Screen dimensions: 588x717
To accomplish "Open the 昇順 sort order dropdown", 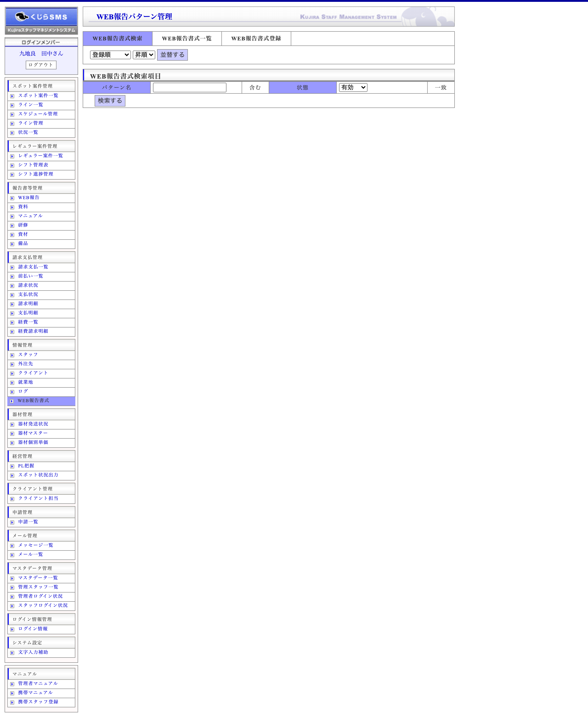I will [144, 54].
